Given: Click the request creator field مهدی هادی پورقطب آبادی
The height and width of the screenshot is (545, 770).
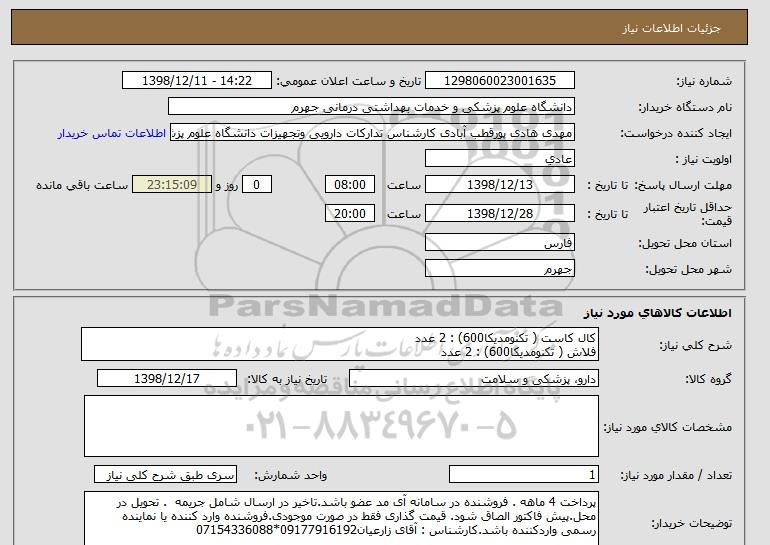Looking at the screenshot, I should [x=372, y=133].
